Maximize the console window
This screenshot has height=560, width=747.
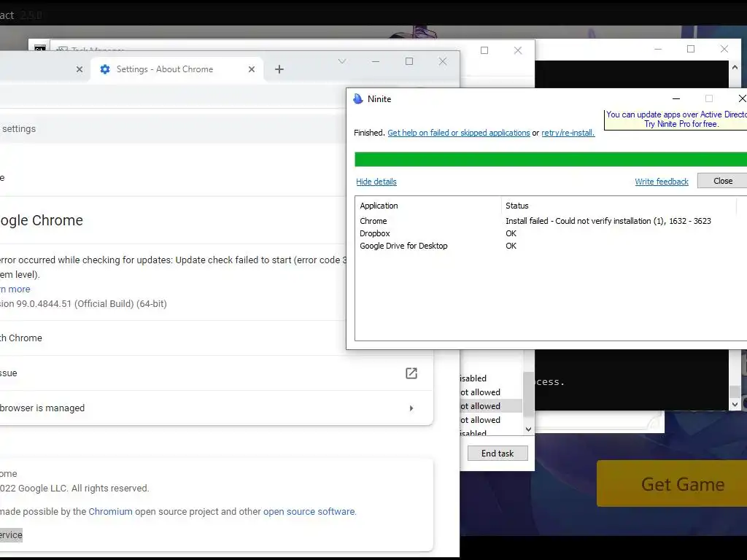690,49
